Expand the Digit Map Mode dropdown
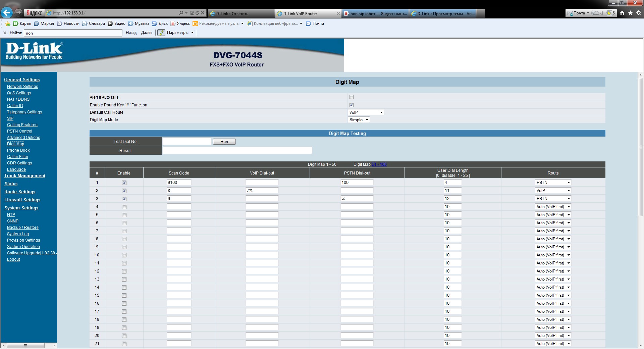This screenshot has height=349, width=644. [x=359, y=120]
